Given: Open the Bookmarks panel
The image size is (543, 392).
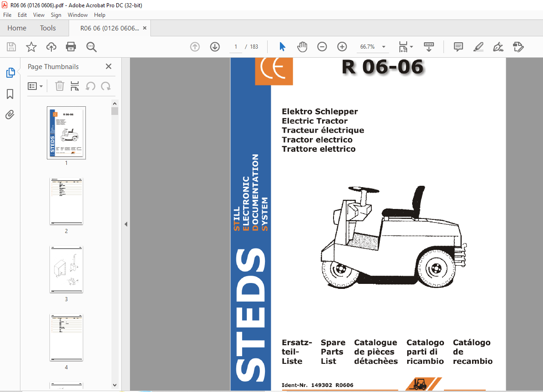Looking at the screenshot, I should point(10,94).
